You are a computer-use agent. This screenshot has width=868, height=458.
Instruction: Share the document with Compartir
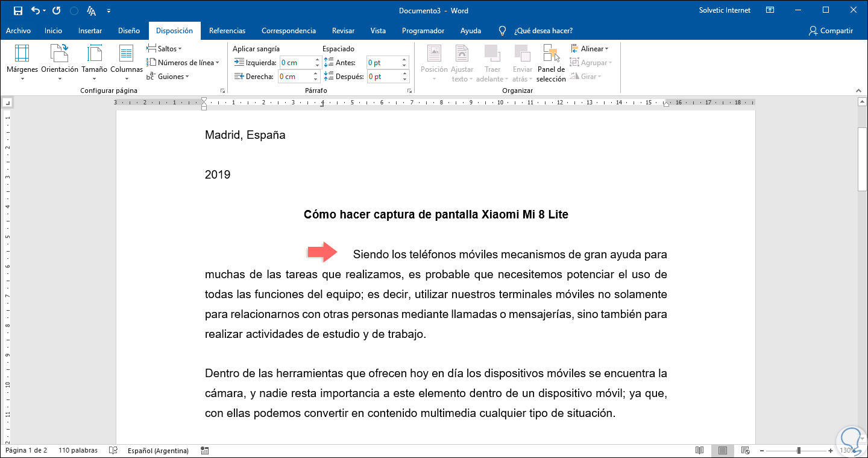[831, 31]
